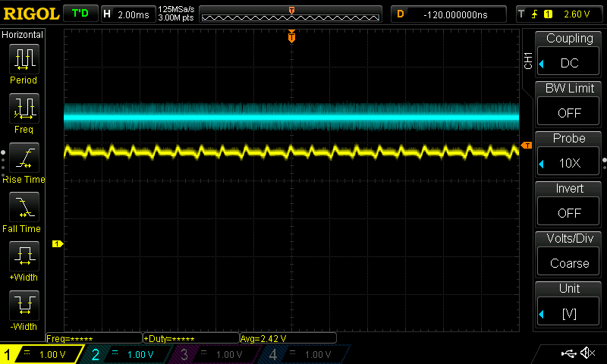The height and width of the screenshot is (364, 607).
Task: Click the CH1 side menu label
Action: [528, 61]
